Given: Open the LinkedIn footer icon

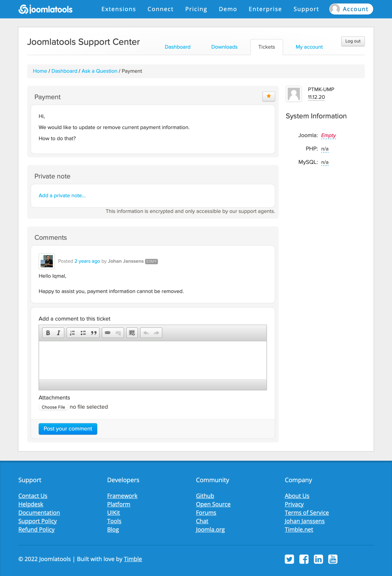Looking at the screenshot, I should 318,559.
